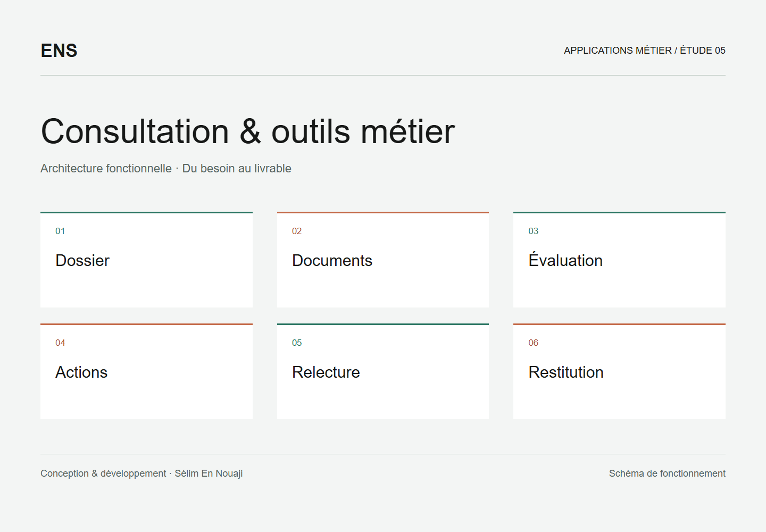The height and width of the screenshot is (532, 766).
Task: Click the ENS logo text
Action: pos(59,51)
